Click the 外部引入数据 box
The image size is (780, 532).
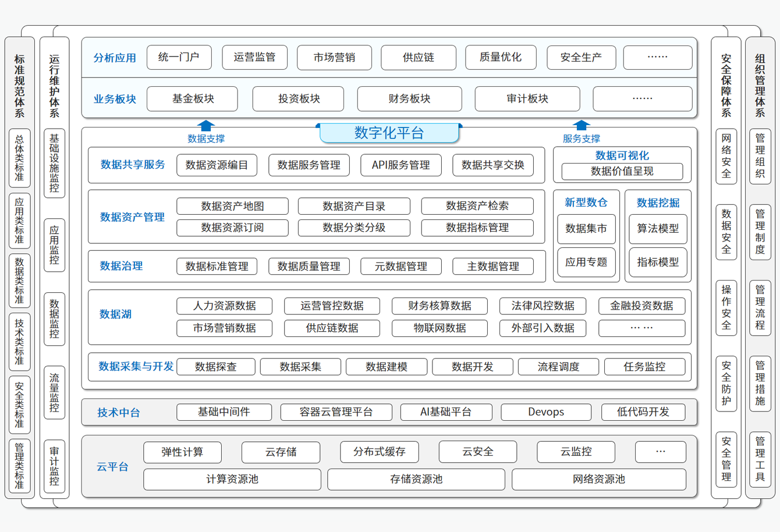543,328
